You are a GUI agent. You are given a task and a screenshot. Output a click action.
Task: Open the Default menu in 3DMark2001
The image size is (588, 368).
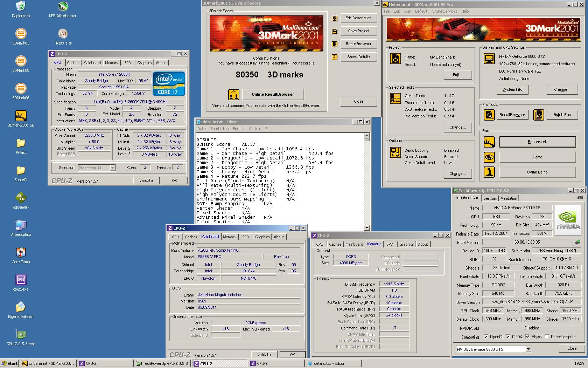pos(421,11)
